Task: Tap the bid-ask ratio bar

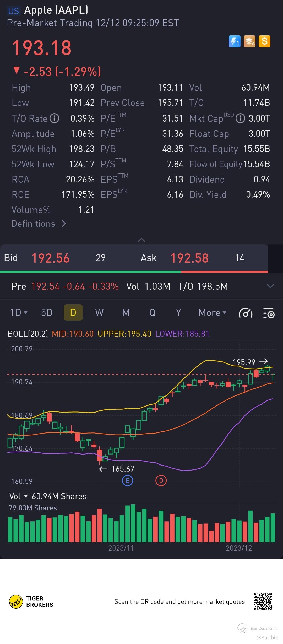Action: click(134, 272)
